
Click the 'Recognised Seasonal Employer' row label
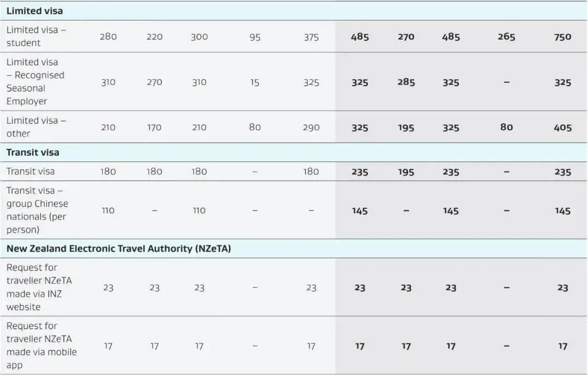[x=35, y=82]
